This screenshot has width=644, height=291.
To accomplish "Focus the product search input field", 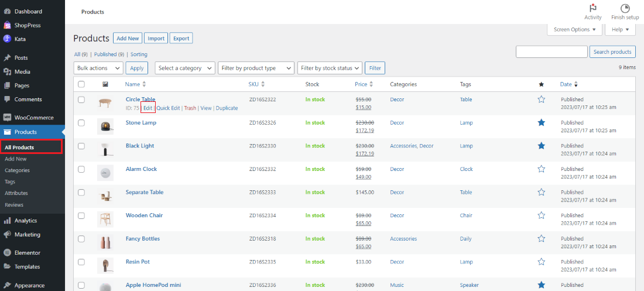I will [x=551, y=52].
